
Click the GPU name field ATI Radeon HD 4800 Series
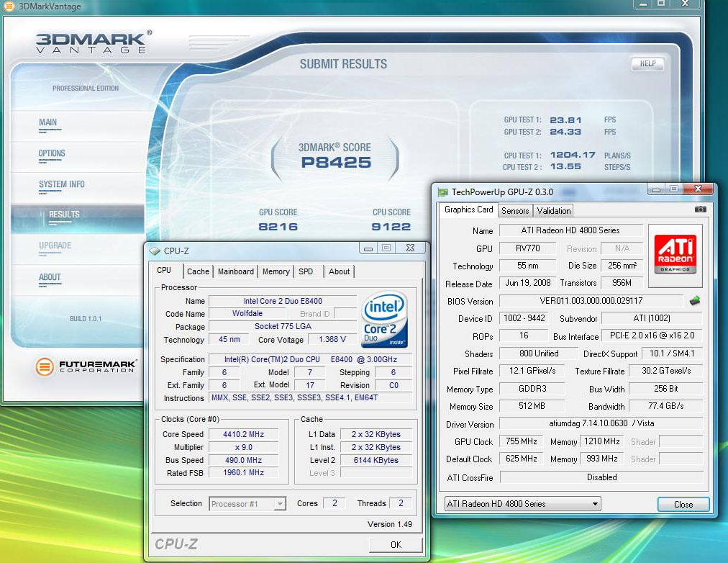tap(570, 230)
